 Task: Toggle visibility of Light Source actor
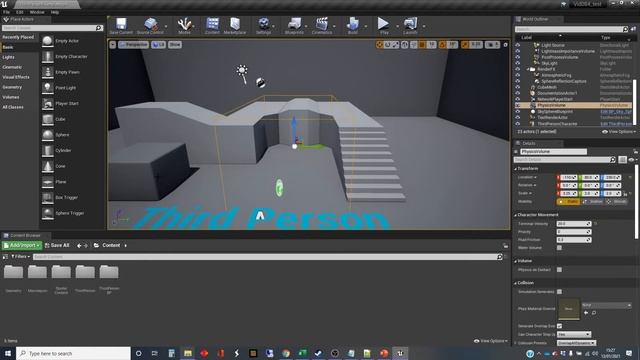click(518, 45)
